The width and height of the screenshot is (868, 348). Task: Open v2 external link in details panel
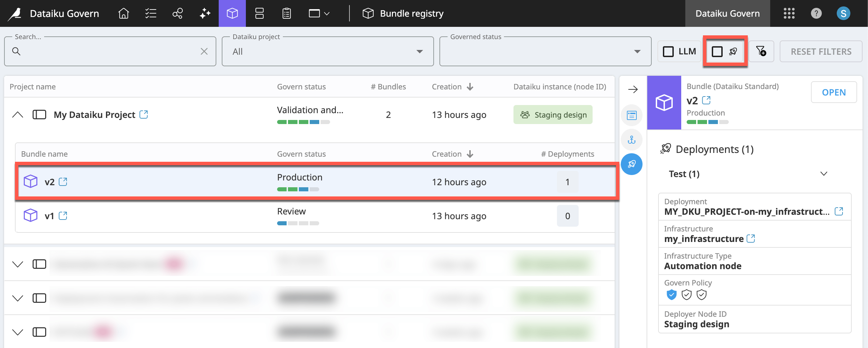[706, 100]
